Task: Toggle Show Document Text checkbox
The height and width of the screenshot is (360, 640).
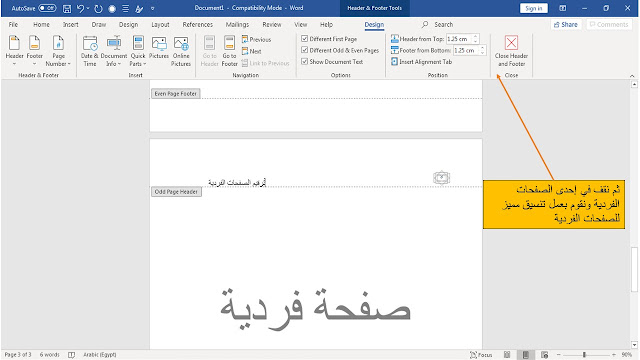Action: [304, 62]
